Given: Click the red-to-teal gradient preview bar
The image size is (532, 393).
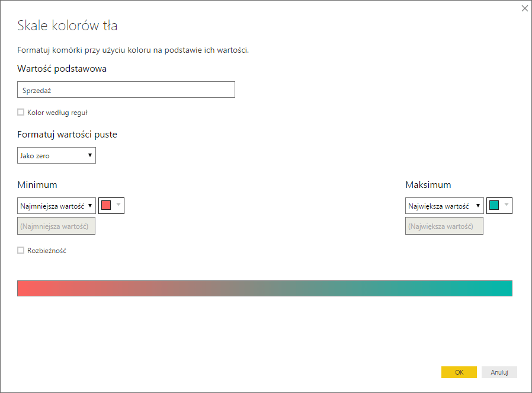Looking at the screenshot, I should (x=265, y=289).
